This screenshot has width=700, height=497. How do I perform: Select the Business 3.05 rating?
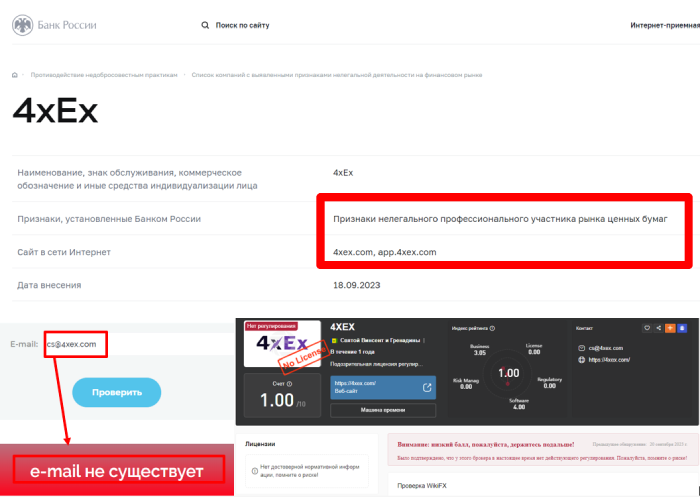(x=479, y=350)
